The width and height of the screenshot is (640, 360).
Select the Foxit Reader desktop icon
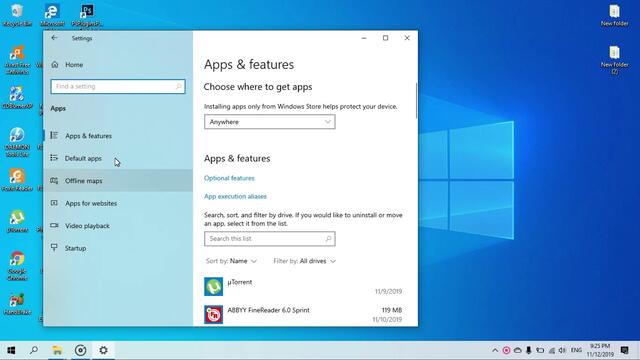click(17, 180)
